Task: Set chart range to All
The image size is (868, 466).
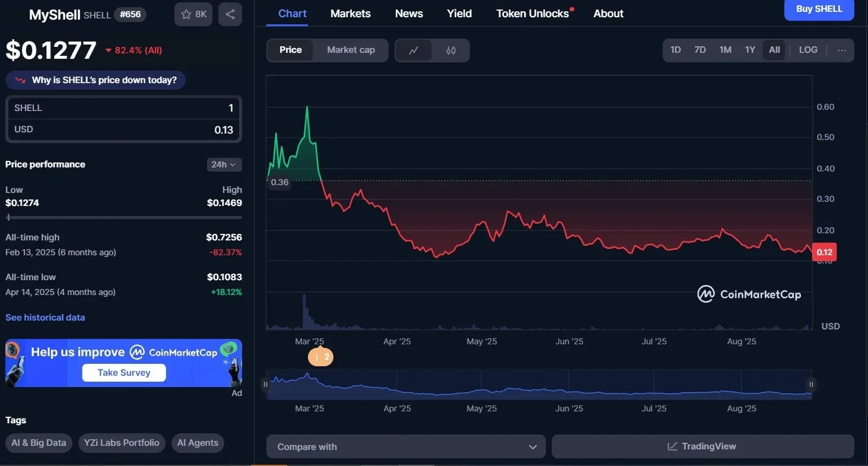Action: (774, 50)
